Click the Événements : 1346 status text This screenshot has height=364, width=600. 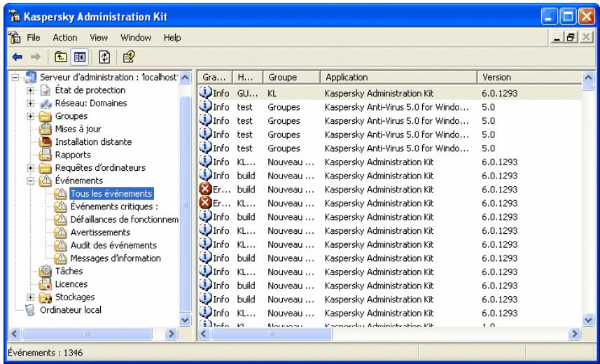pos(46,353)
